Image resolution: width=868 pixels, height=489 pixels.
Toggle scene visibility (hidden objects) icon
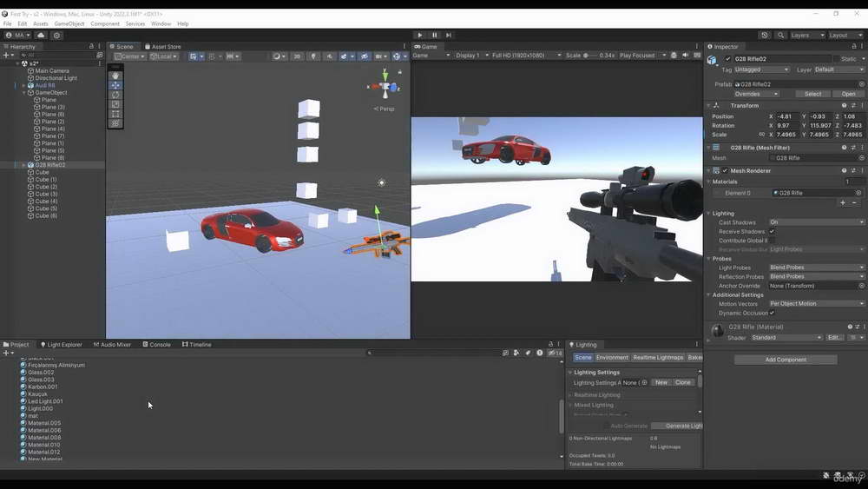364,56
